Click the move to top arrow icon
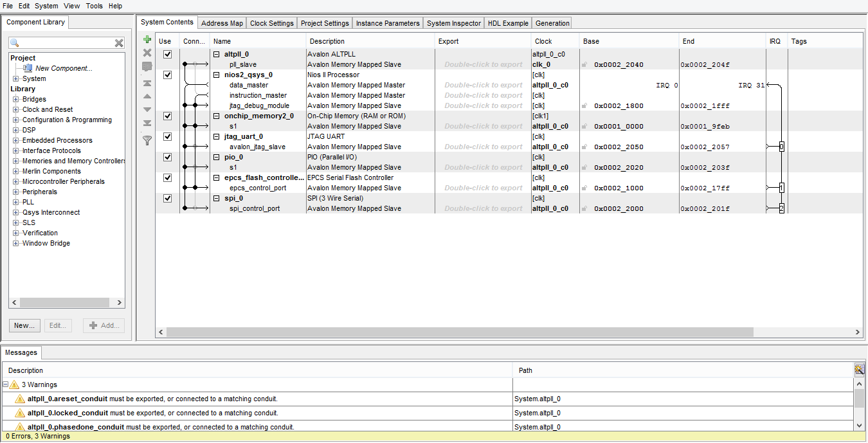Screen dimensions: 868x443 [147, 84]
